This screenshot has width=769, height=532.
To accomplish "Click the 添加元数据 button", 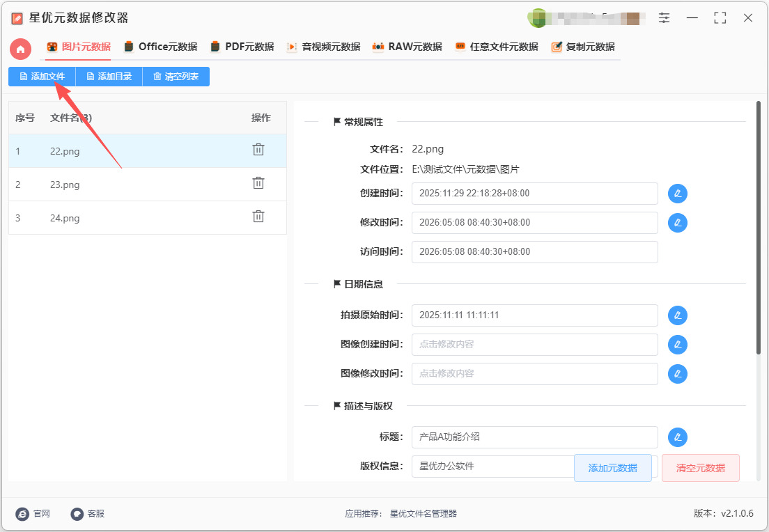I will (612, 468).
